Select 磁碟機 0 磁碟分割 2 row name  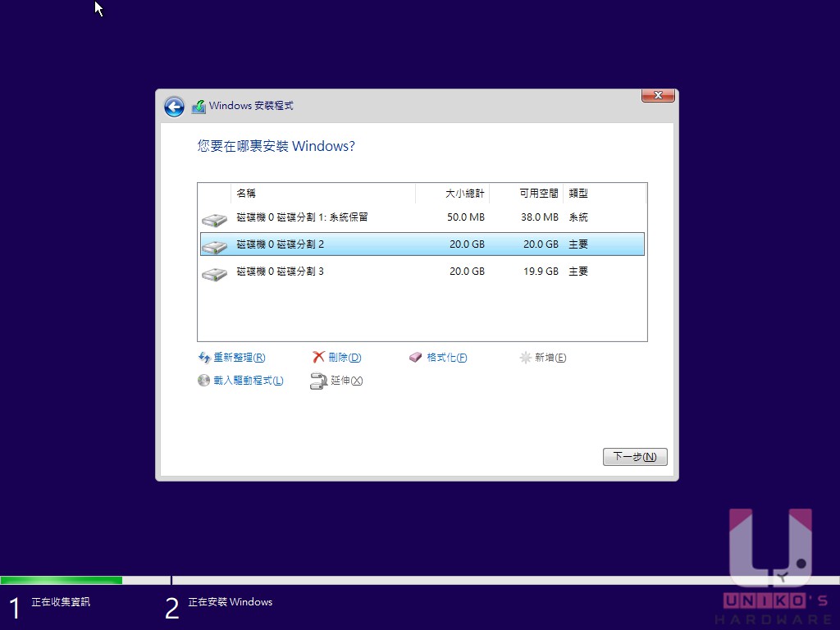tap(281, 244)
